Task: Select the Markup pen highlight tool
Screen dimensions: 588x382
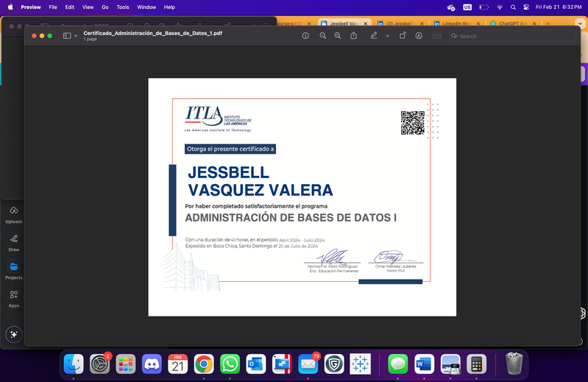Action: pyautogui.click(x=374, y=35)
